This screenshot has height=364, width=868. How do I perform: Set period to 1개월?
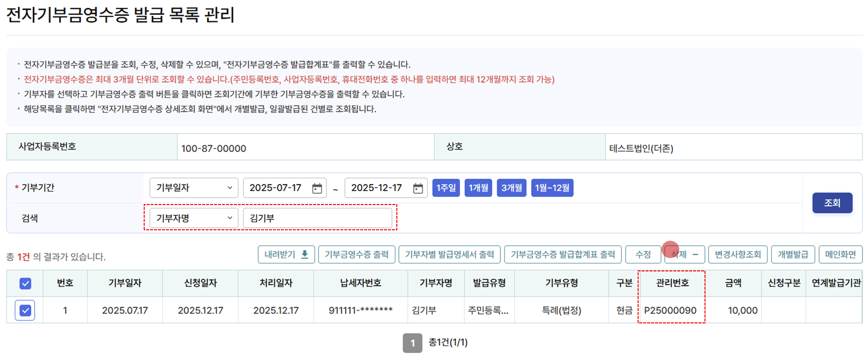click(x=478, y=188)
